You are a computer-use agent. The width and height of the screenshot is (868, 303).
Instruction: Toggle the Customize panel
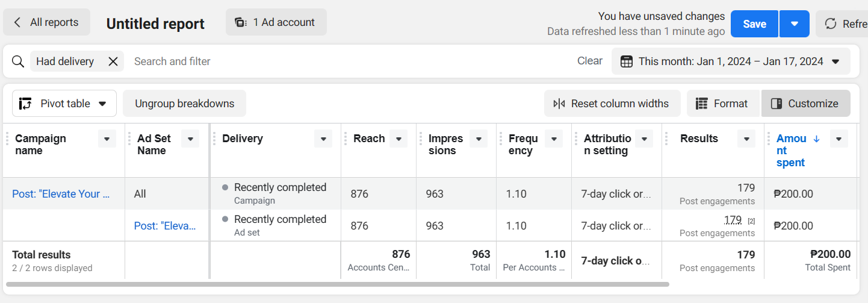[805, 104]
